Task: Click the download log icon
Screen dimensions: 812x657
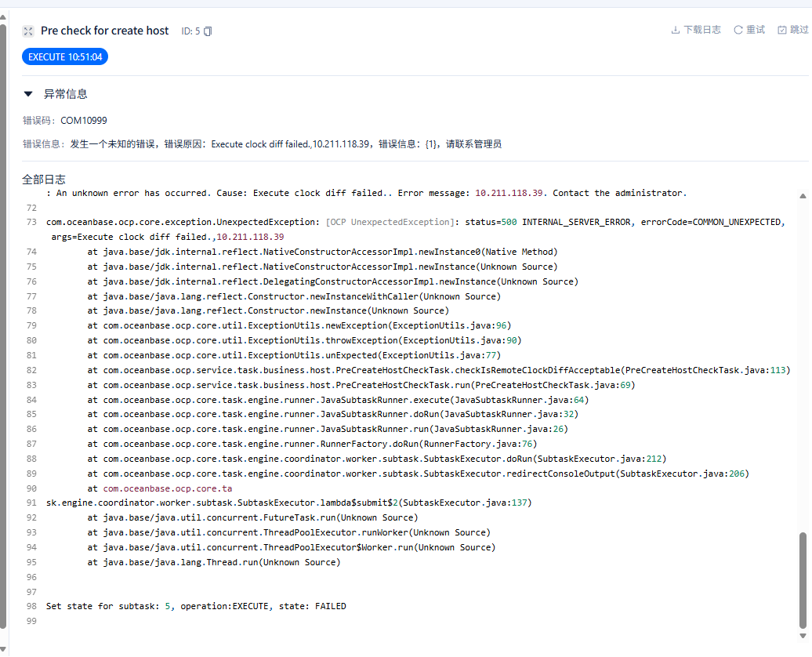Action: point(676,30)
